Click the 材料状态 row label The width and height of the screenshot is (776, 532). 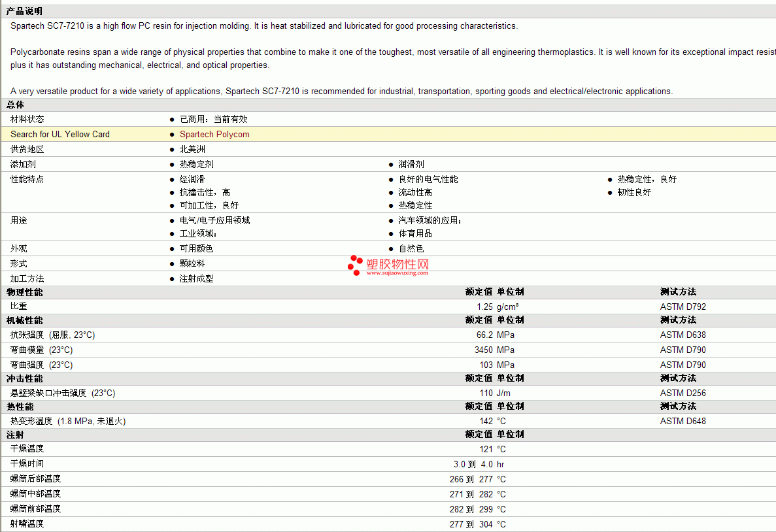(27, 119)
